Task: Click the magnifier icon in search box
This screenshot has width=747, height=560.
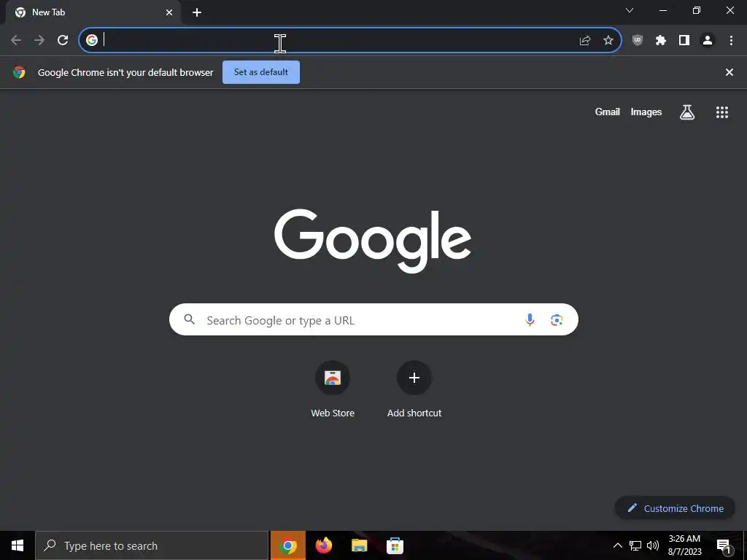Action: tap(190, 319)
